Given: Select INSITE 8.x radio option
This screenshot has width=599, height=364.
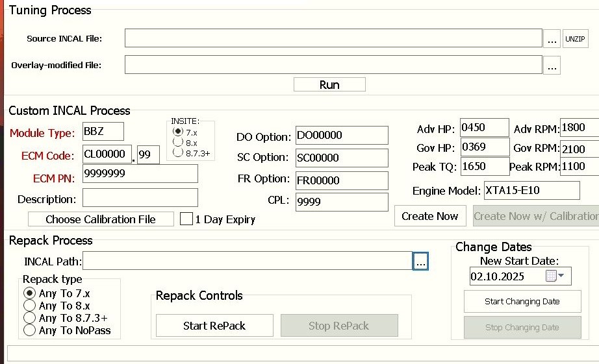Looking at the screenshot, I should click(x=178, y=143).
